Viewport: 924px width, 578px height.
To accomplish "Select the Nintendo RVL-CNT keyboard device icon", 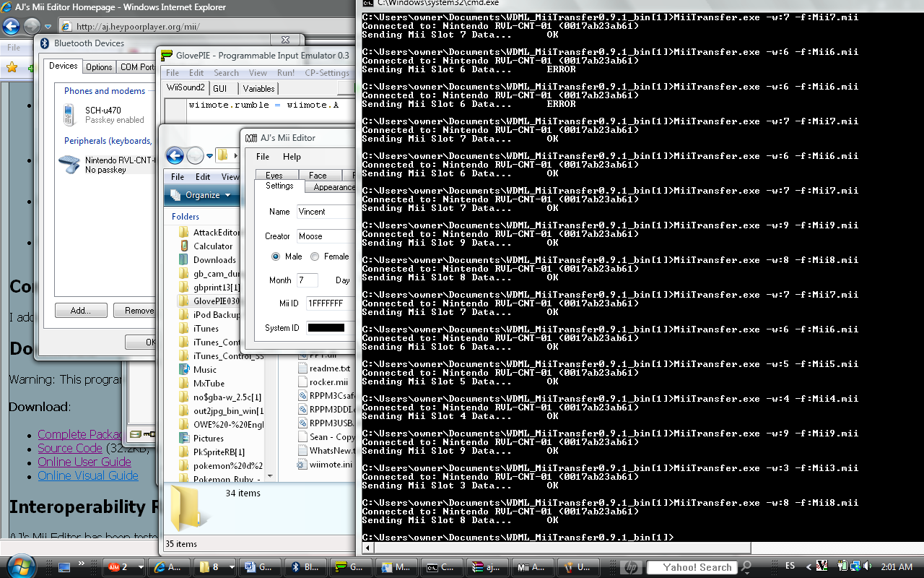I will click(69, 165).
